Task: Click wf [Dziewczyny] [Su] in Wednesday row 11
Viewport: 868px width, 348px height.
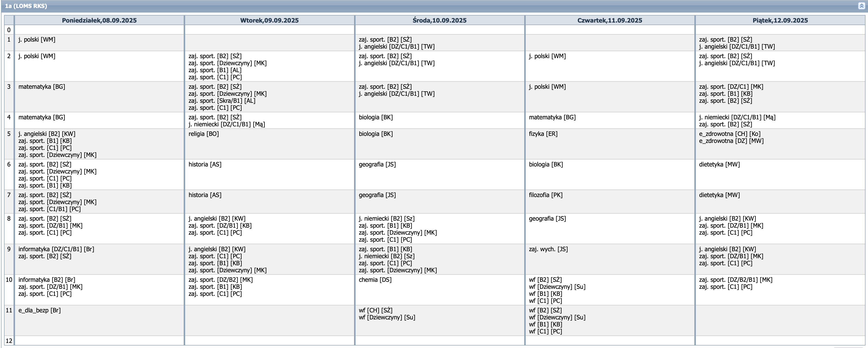Action: pos(387,317)
